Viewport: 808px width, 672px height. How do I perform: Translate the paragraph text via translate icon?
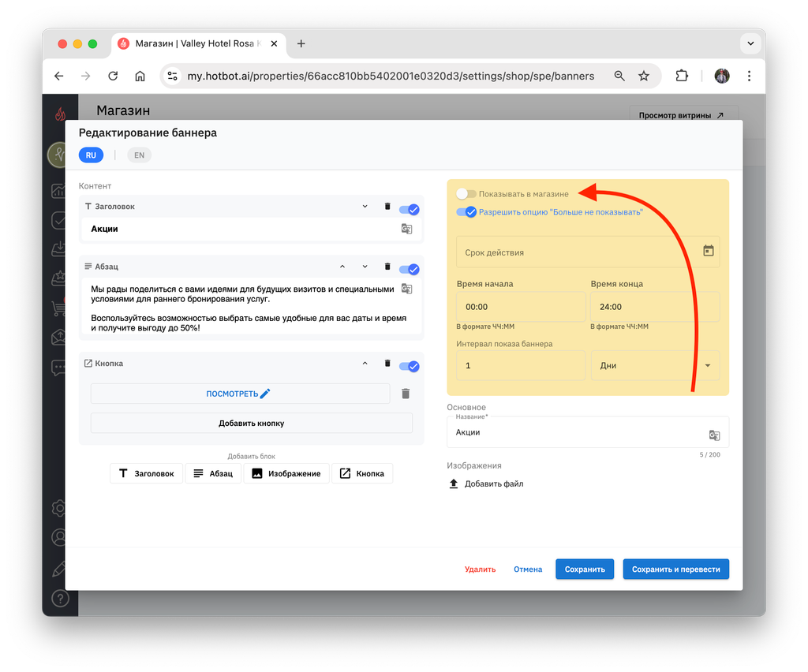pyautogui.click(x=406, y=289)
